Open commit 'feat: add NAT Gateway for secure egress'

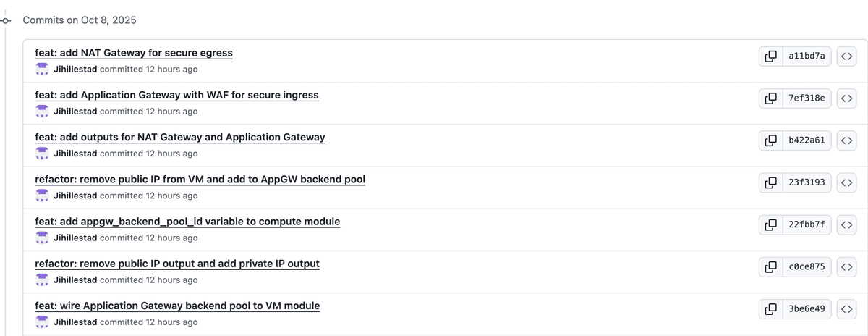[x=134, y=53]
